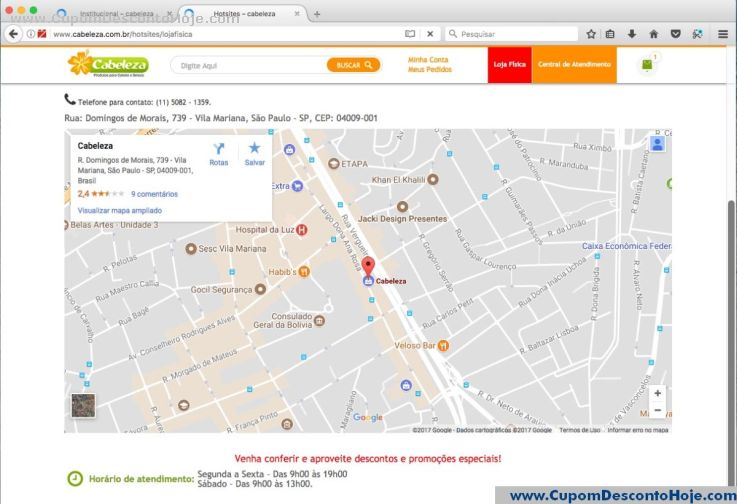Viewport: 737px width, 504px height.
Task: Select Gocil Segurança marker
Action: tap(260, 290)
